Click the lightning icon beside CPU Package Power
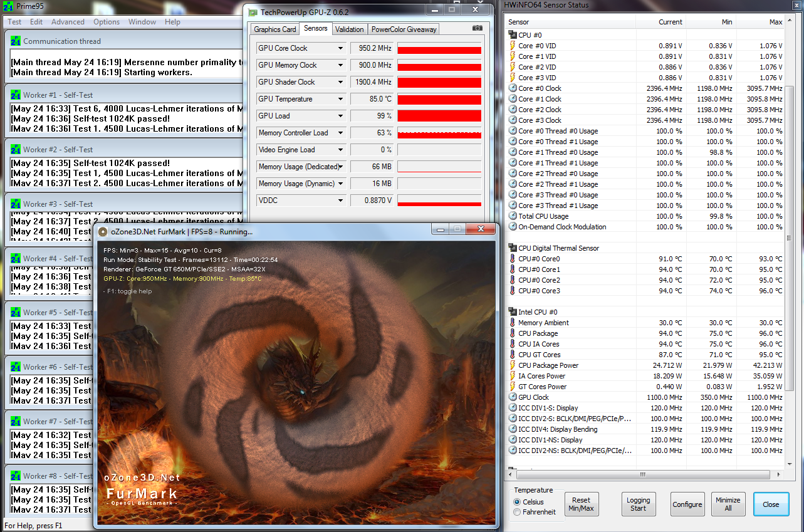 [513, 365]
